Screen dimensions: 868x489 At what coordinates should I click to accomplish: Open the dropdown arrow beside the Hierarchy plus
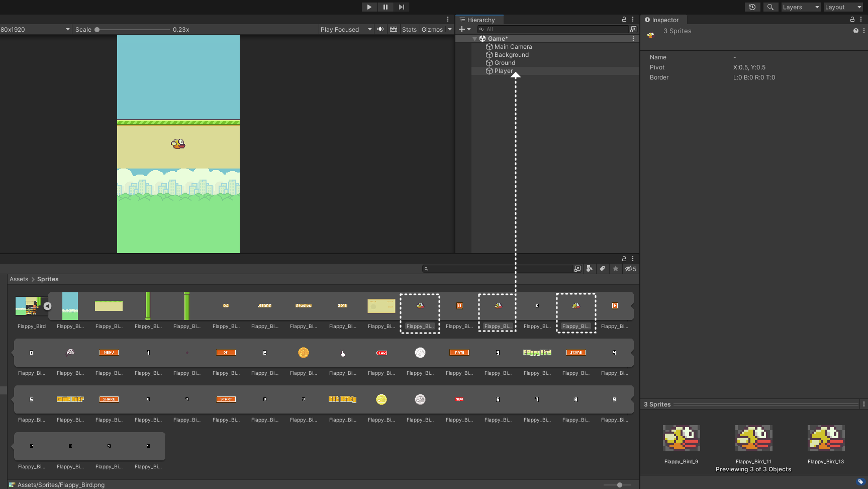(469, 30)
